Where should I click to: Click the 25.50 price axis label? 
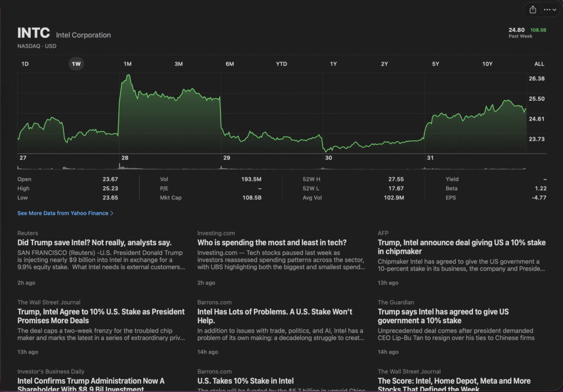point(537,99)
